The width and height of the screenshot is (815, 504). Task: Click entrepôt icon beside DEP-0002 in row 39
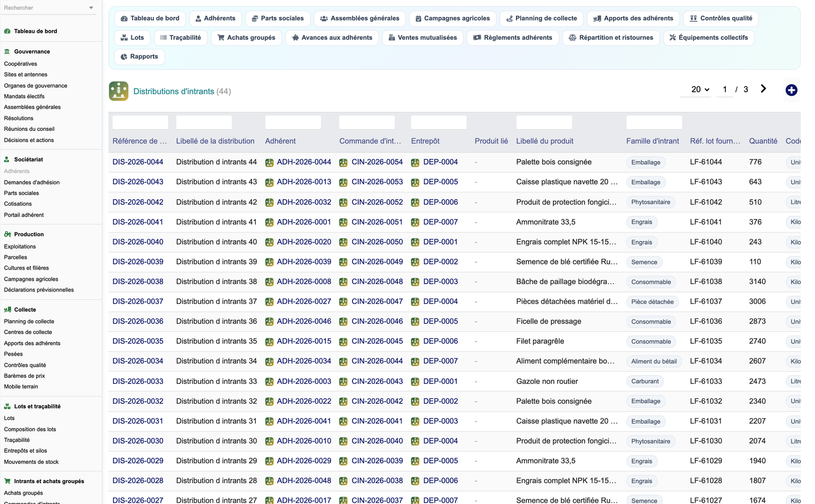[415, 262]
